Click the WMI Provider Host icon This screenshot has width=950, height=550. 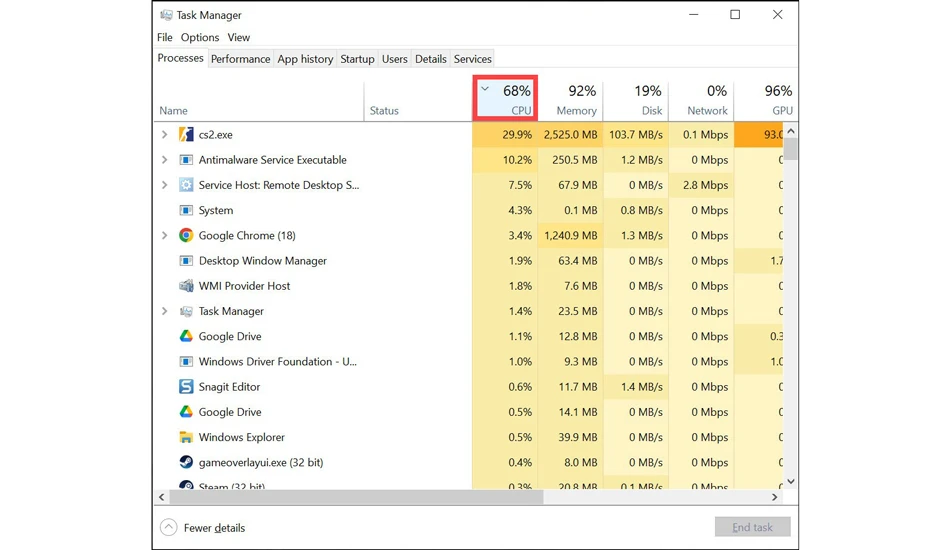tap(186, 286)
